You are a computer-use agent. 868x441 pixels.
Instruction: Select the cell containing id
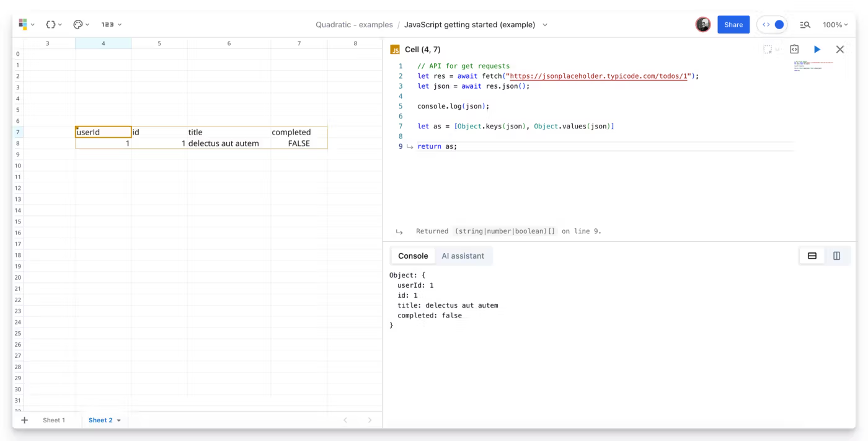coord(159,132)
